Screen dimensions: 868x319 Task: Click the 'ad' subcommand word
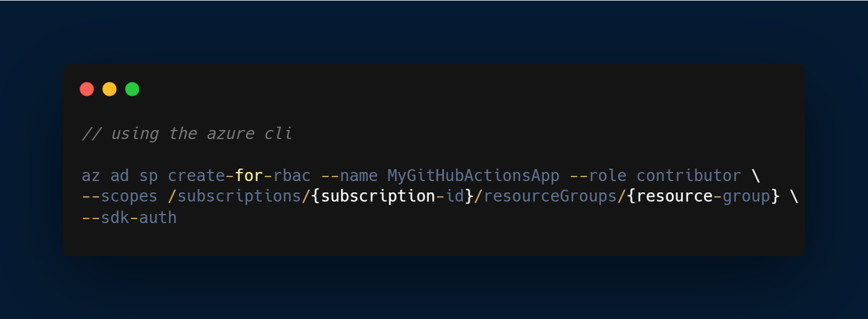[x=120, y=175]
